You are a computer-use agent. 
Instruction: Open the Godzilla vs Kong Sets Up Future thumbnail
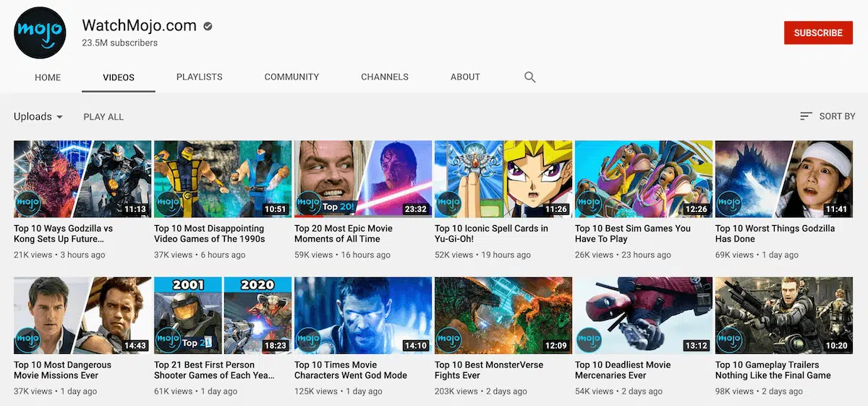tap(82, 179)
